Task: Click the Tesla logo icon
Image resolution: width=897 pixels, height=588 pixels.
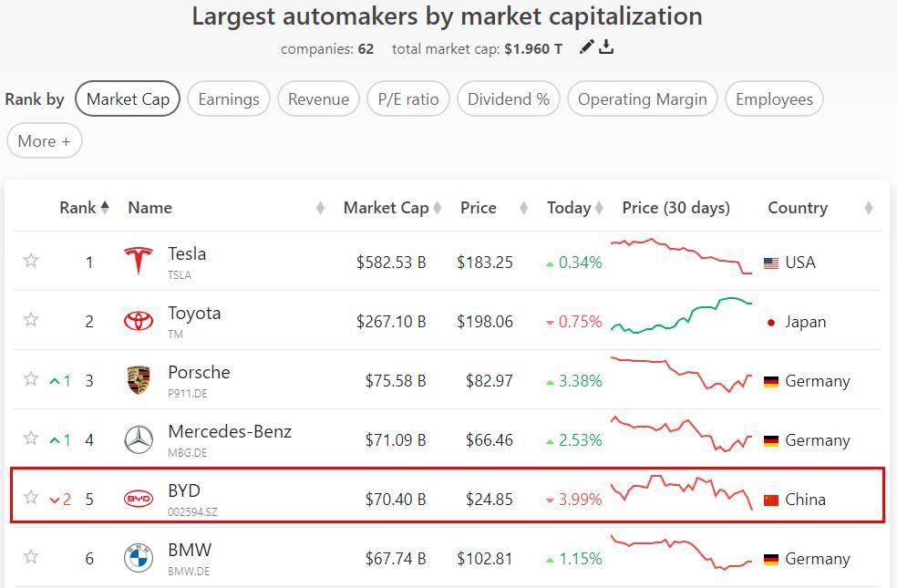Action: (139, 262)
